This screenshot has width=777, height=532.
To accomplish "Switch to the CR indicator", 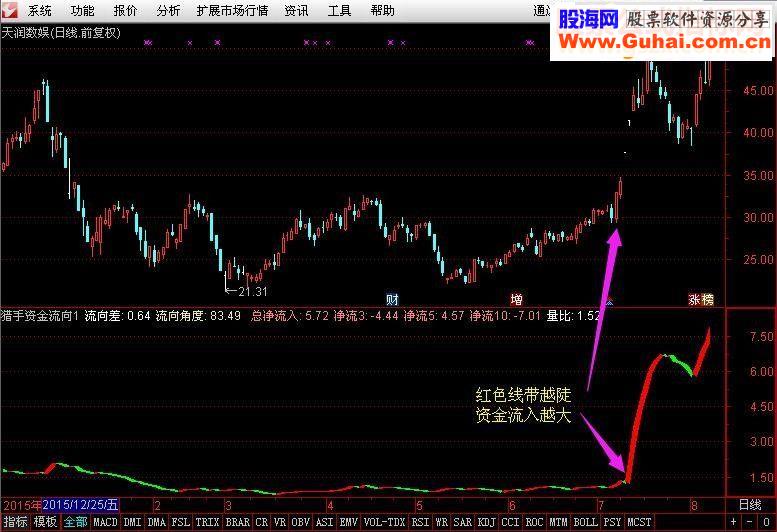I will (x=262, y=522).
